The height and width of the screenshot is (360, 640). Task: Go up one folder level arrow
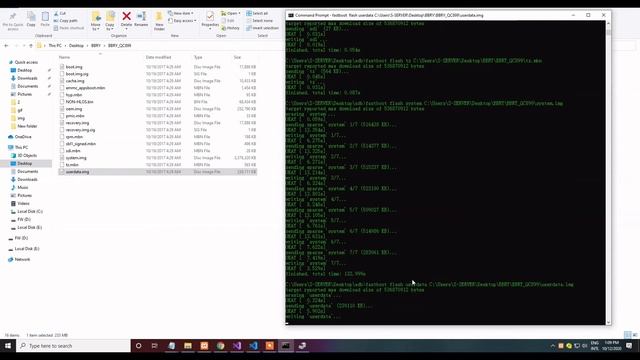coord(31,46)
